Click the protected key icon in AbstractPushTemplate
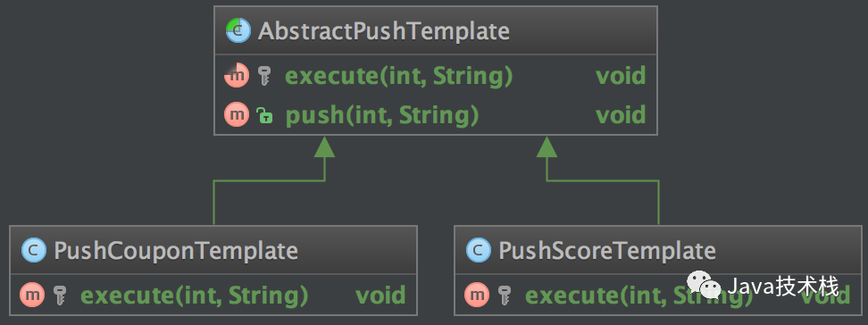This screenshot has width=868, height=325. (264, 76)
